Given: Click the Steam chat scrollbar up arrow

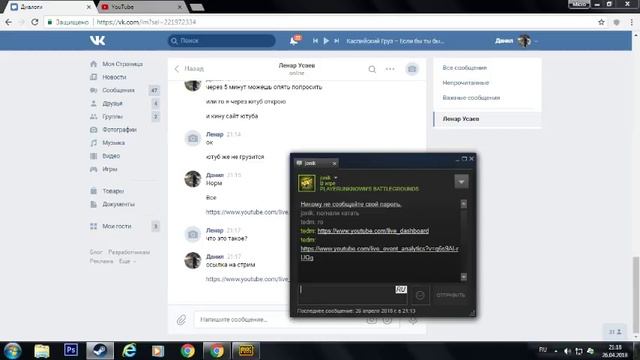Looking at the screenshot, I should [464, 204].
